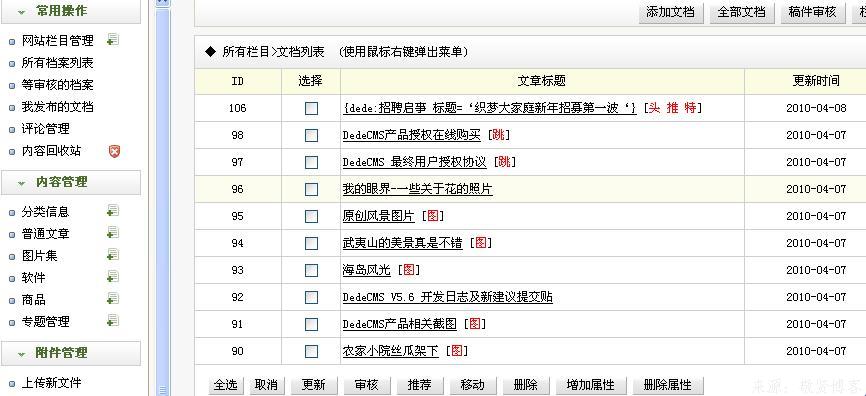This screenshot has height=396, width=866.
Task: Click the 更新 button
Action: click(313, 385)
